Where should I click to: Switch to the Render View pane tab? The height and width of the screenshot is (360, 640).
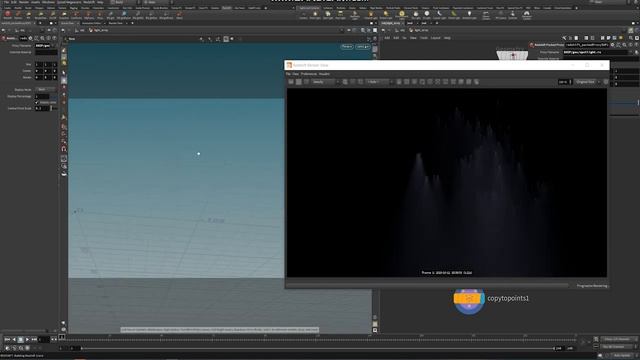(x=115, y=23)
